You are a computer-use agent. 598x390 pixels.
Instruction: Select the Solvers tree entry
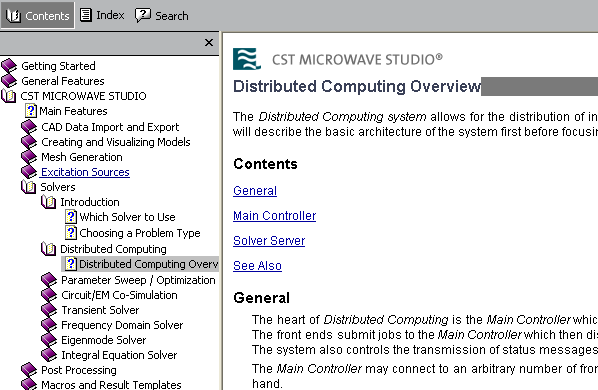point(58,187)
